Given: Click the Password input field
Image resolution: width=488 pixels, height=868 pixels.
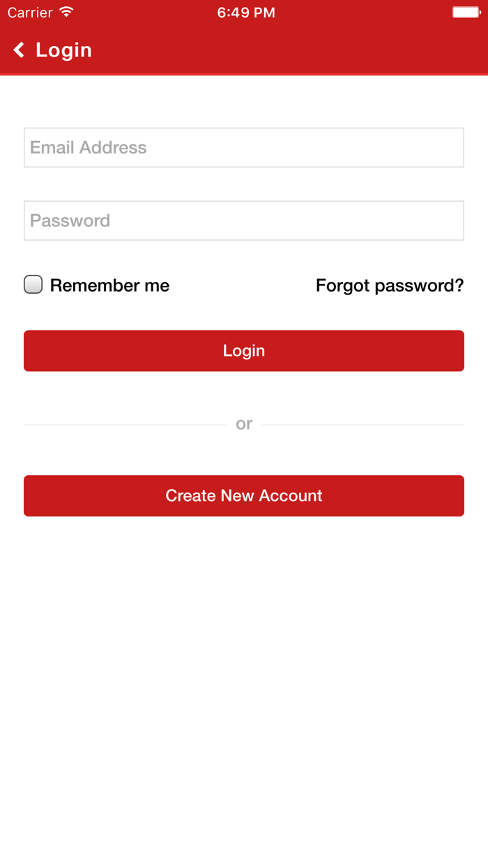Looking at the screenshot, I should (244, 220).
